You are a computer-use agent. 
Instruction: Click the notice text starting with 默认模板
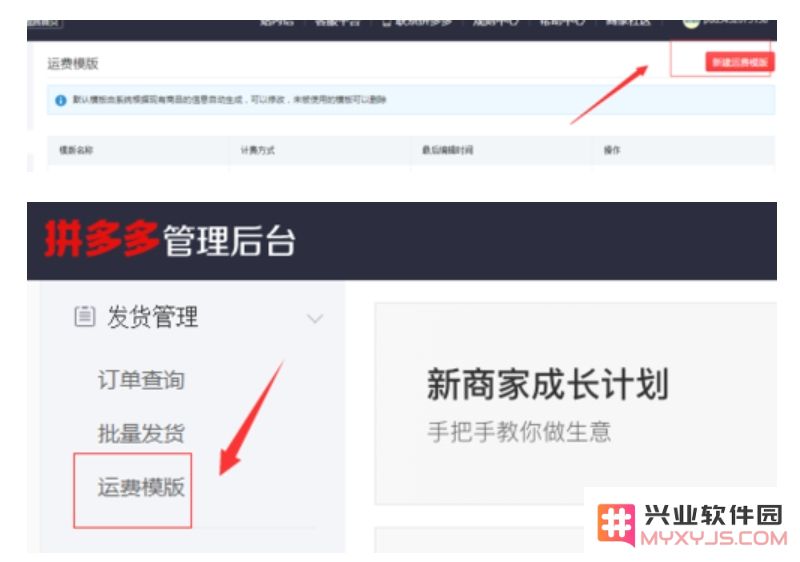tap(229, 99)
